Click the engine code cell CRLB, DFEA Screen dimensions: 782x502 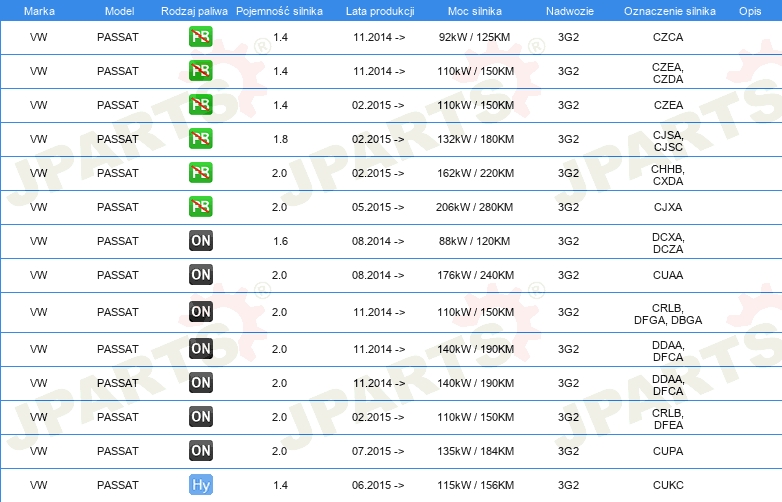[668, 419]
